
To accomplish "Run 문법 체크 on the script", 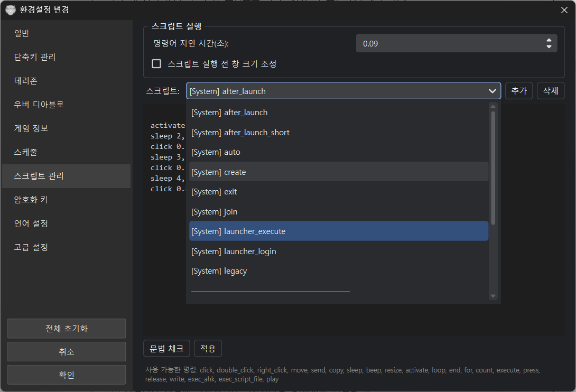I will (166, 349).
